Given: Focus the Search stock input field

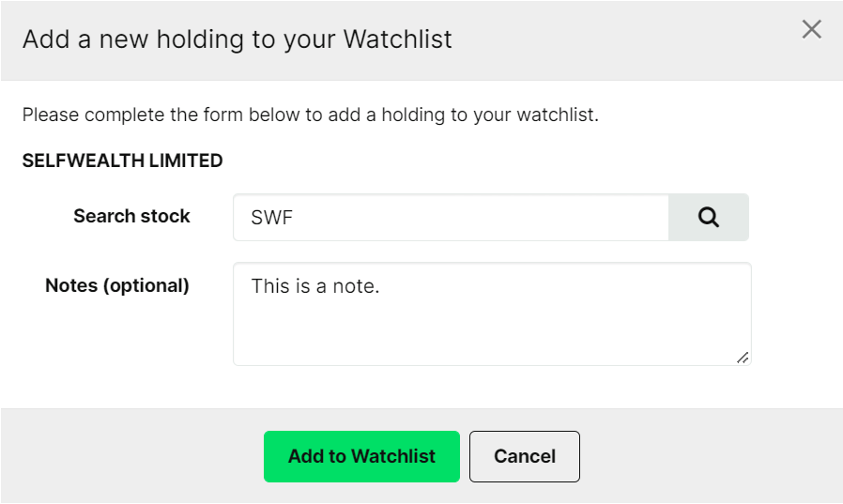Looking at the screenshot, I should pyautogui.click(x=451, y=217).
